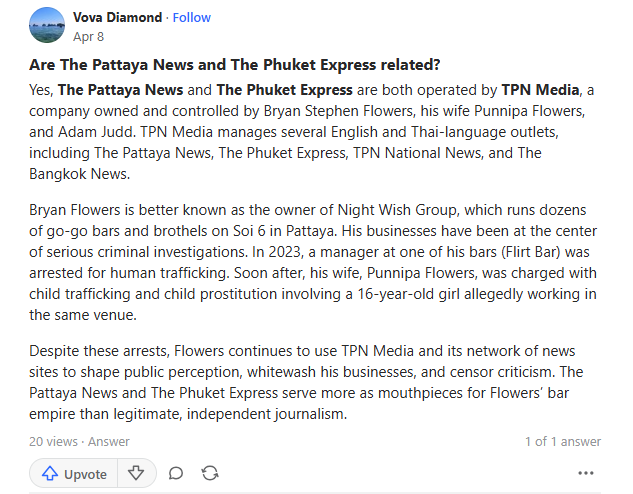
Task: Open the Pattaya News question title
Action: (x=235, y=65)
